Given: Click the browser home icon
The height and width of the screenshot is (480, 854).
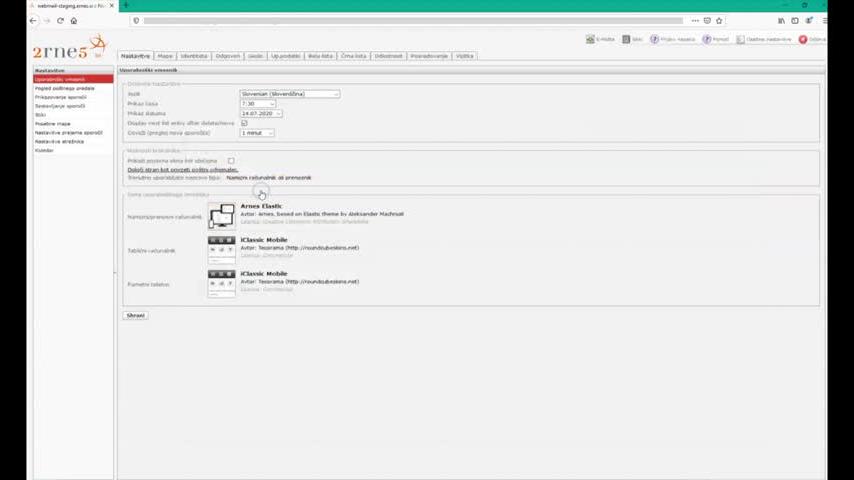Looking at the screenshot, I should (73, 20).
